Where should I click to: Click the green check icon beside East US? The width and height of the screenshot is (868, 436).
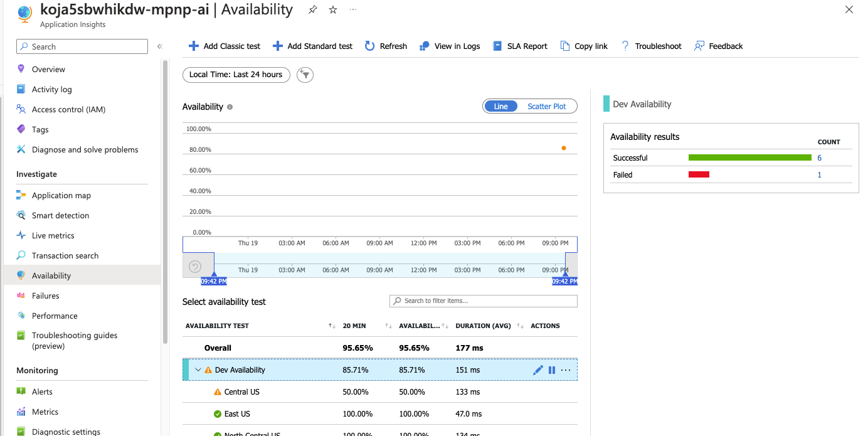click(x=218, y=414)
